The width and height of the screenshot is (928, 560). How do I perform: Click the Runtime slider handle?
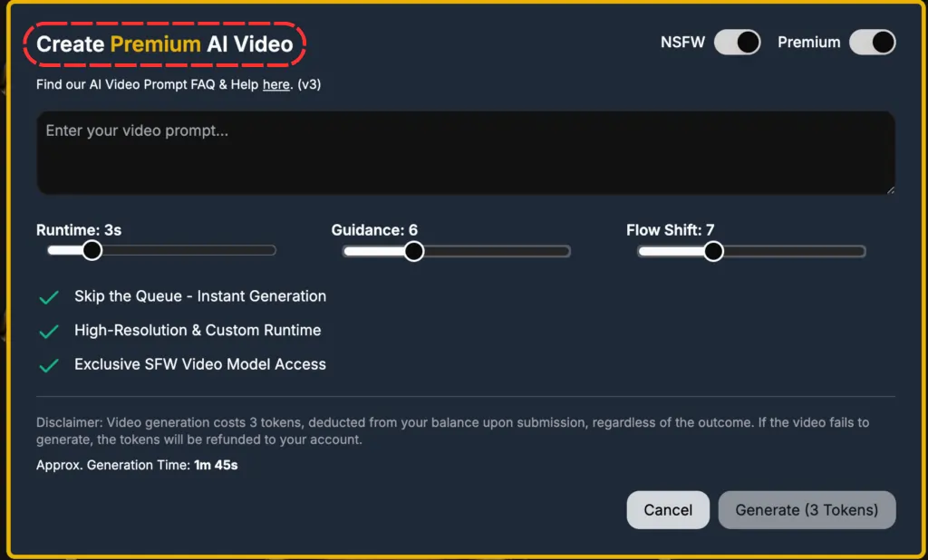tap(92, 250)
